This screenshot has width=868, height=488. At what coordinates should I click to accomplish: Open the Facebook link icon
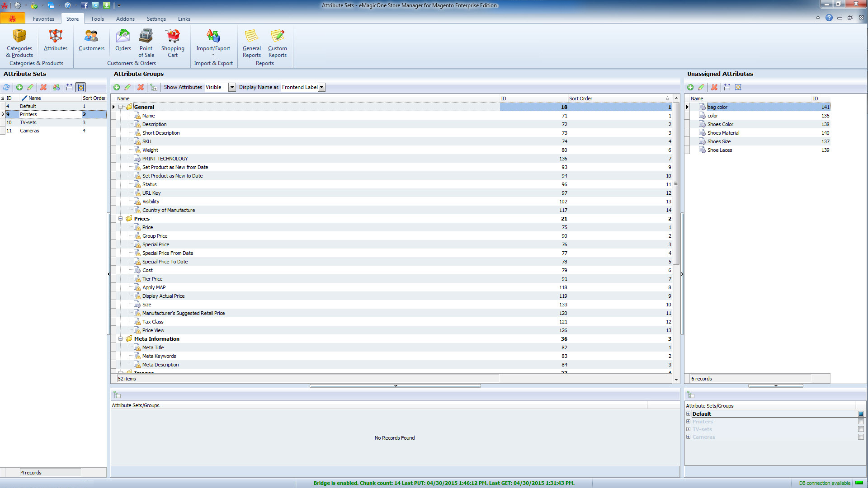click(85, 5)
